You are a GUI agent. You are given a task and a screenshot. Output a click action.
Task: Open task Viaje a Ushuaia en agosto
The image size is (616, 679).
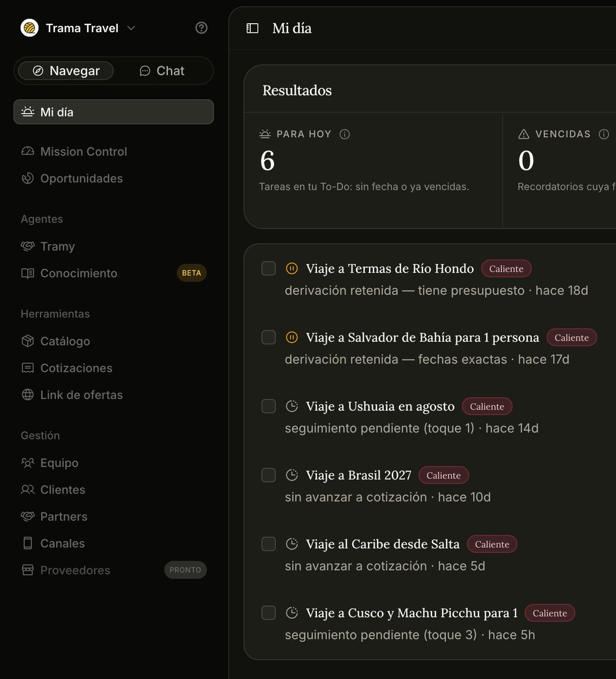(380, 407)
